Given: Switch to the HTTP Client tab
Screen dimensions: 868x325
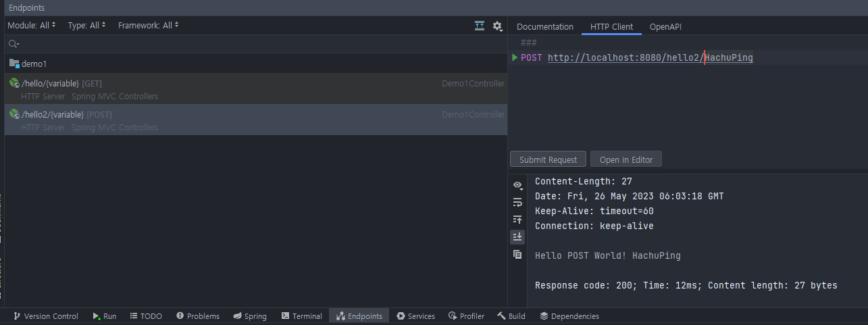Looking at the screenshot, I should coord(611,26).
